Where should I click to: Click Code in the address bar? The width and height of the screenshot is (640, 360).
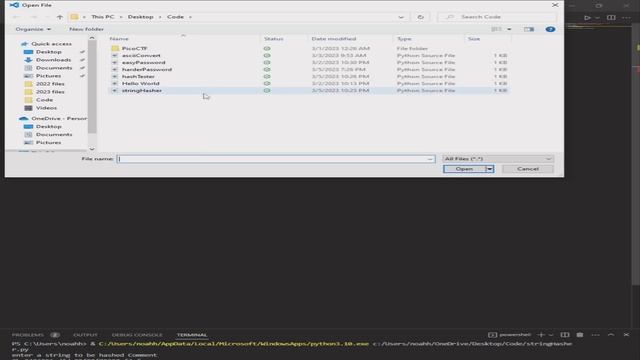[175, 17]
